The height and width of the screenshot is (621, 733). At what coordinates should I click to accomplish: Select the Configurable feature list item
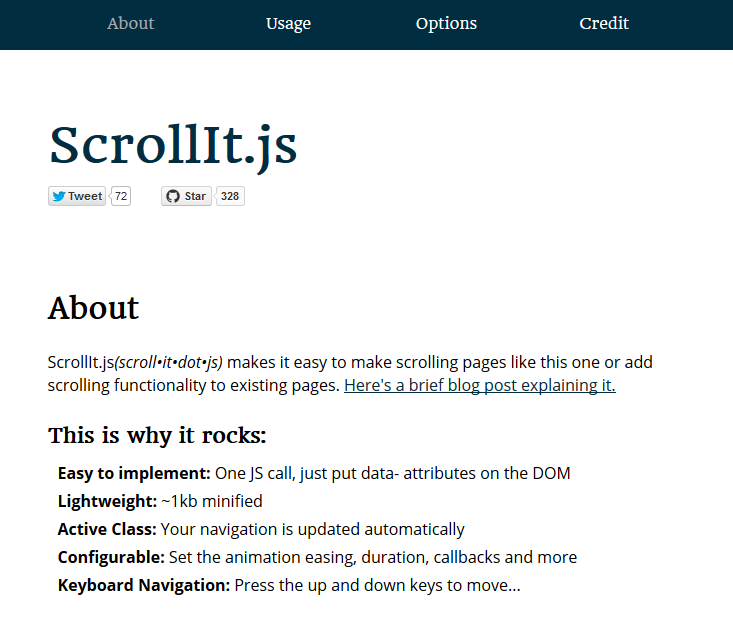pyautogui.click(x=317, y=557)
